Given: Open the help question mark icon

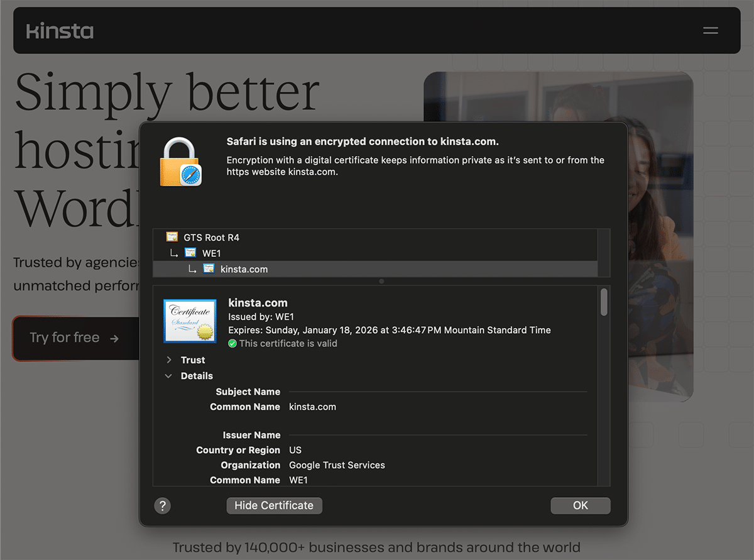Looking at the screenshot, I should 162,505.
